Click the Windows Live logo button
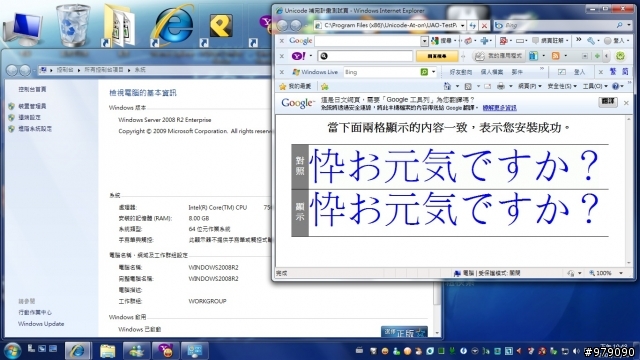Image resolution: width=640 pixels, height=360 pixels. 315,72
